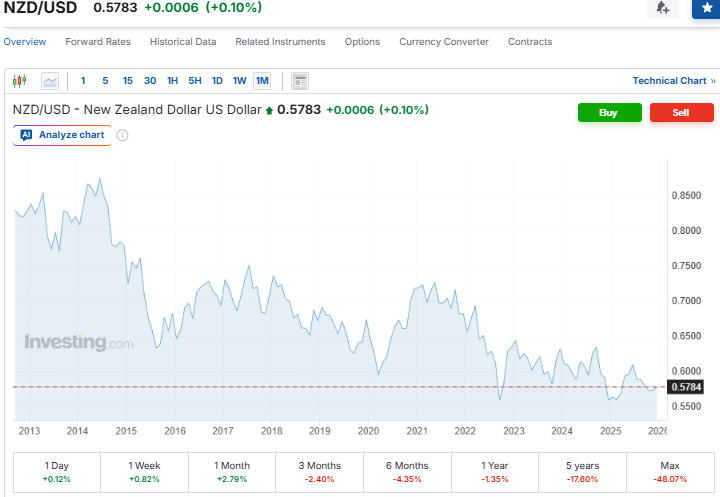Open the Forward Rates tab
The width and height of the screenshot is (720, 497).
point(98,42)
